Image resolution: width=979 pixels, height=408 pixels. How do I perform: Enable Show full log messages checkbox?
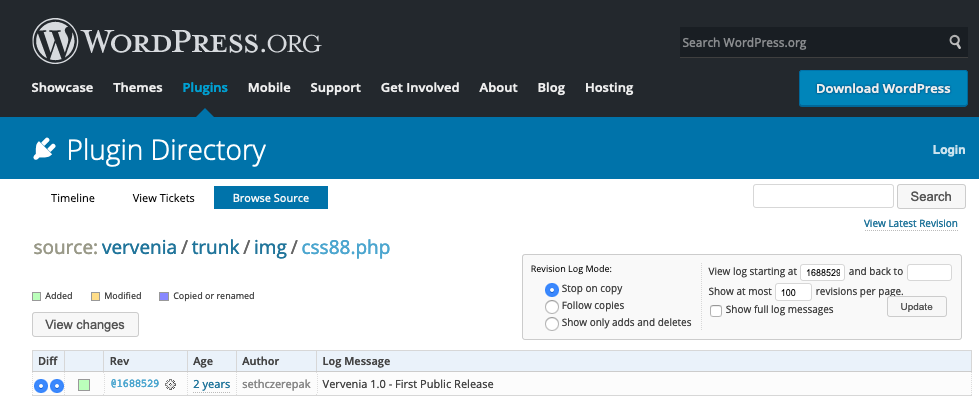[x=716, y=311]
